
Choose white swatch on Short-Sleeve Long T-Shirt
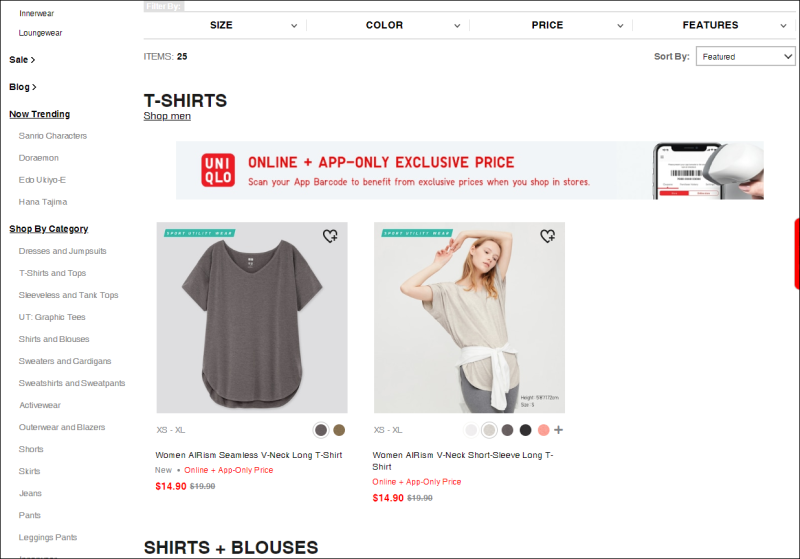coord(471,430)
